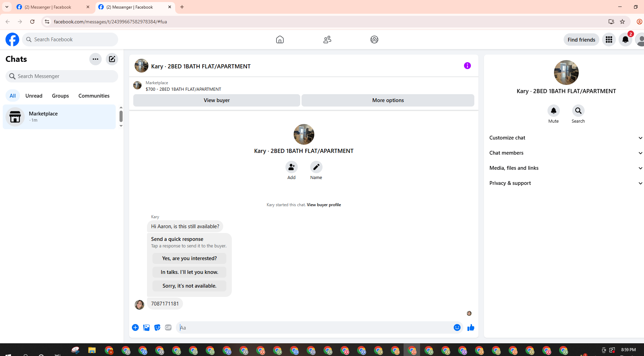Open the $700 Marketplace listing link
The height and width of the screenshot is (356, 644).
(183, 89)
